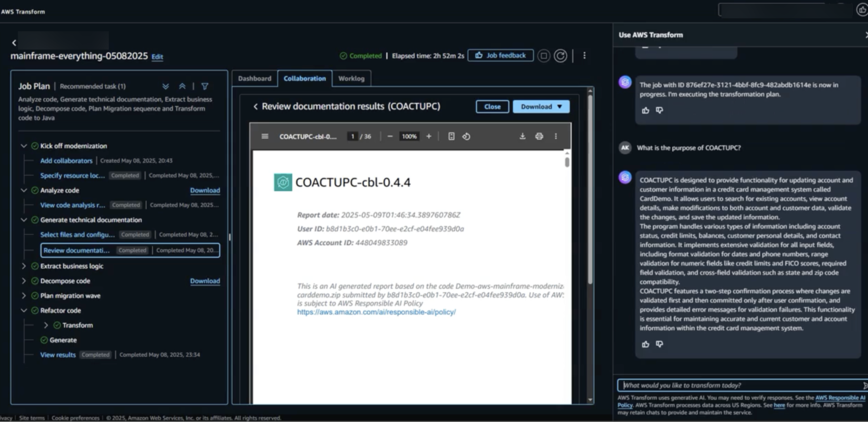
Task: Open the Add collaborators task
Action: 67,161
